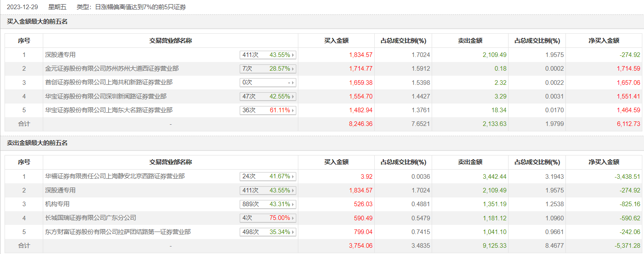Open 金元证券苏州苏州大道西证券营业部 link

coord(112,69)
